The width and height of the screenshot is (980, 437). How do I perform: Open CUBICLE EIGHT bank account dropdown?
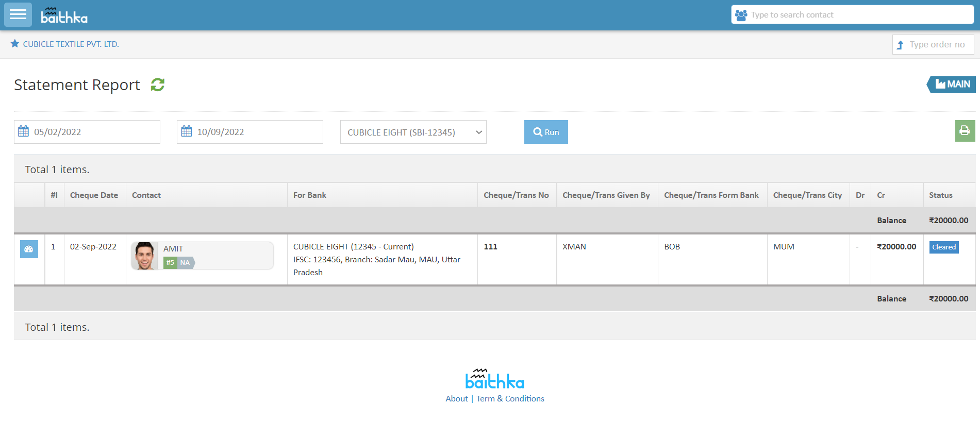(x=413, y=132)
